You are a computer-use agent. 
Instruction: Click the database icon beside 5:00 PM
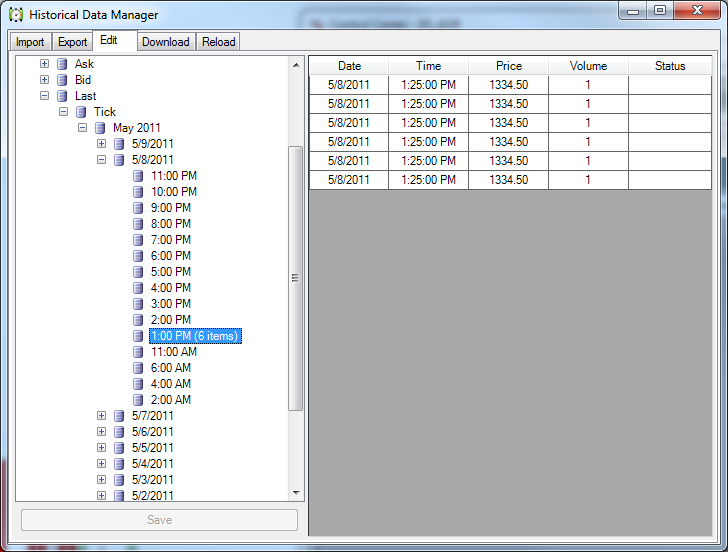click(138, 272)
